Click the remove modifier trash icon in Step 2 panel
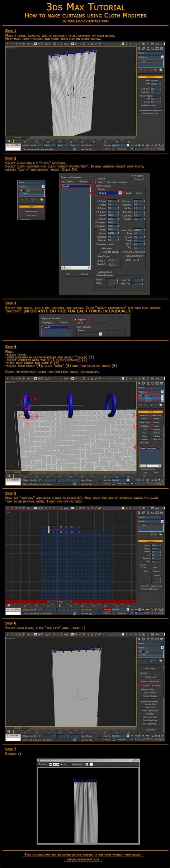 tap(36, 200)
